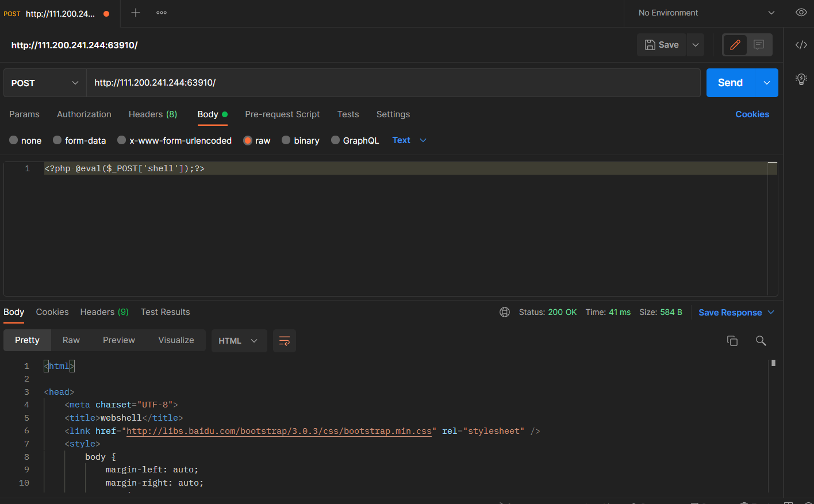This screenshot has width=814, height=504.
Task: Copy response body to clipboard
Action: (732, 341)
